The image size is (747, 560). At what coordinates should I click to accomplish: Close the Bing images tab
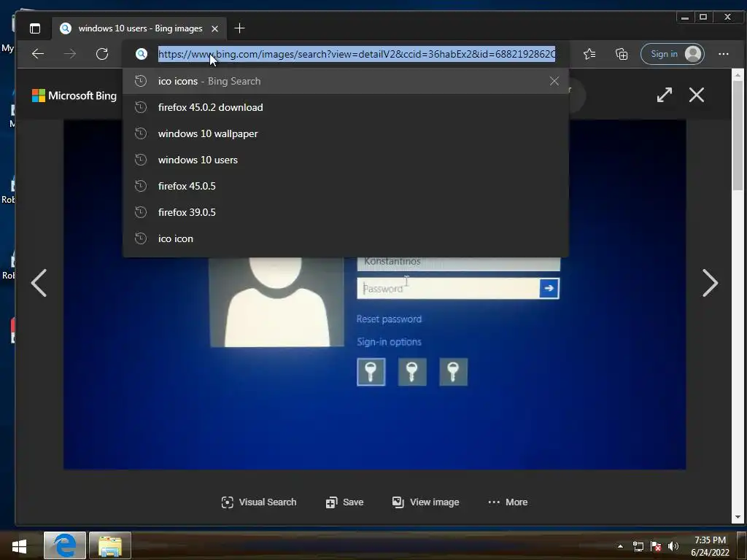tap(215, 28)
